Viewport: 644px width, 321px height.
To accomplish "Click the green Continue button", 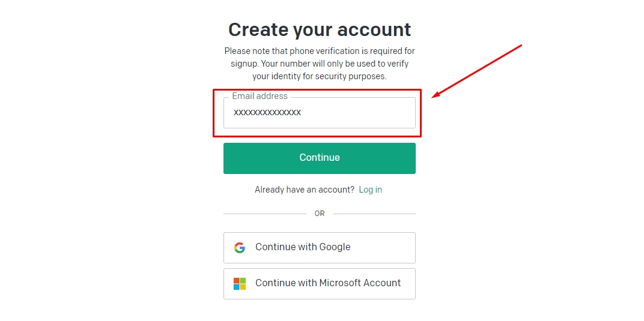I will coord(320,158).
